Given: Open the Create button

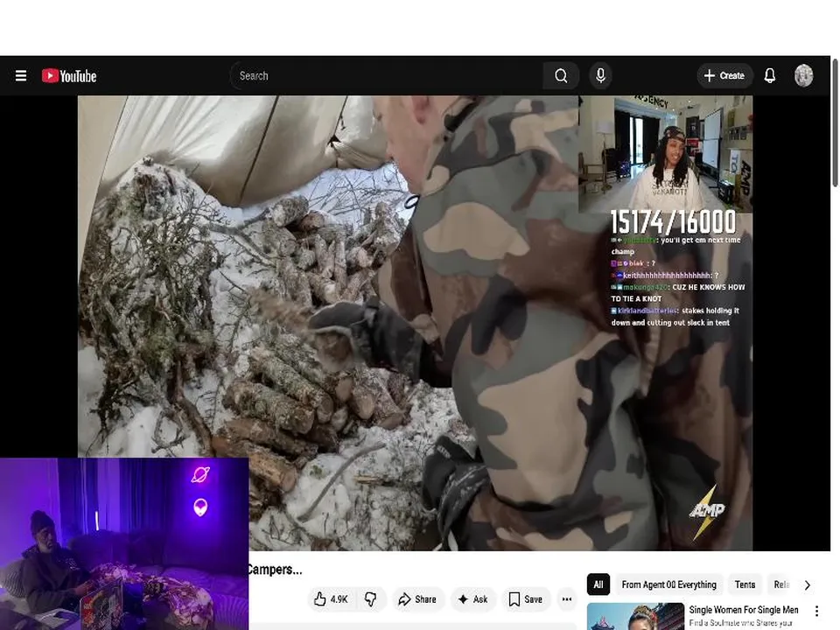Looking at the screenshot, I should 724,75.
